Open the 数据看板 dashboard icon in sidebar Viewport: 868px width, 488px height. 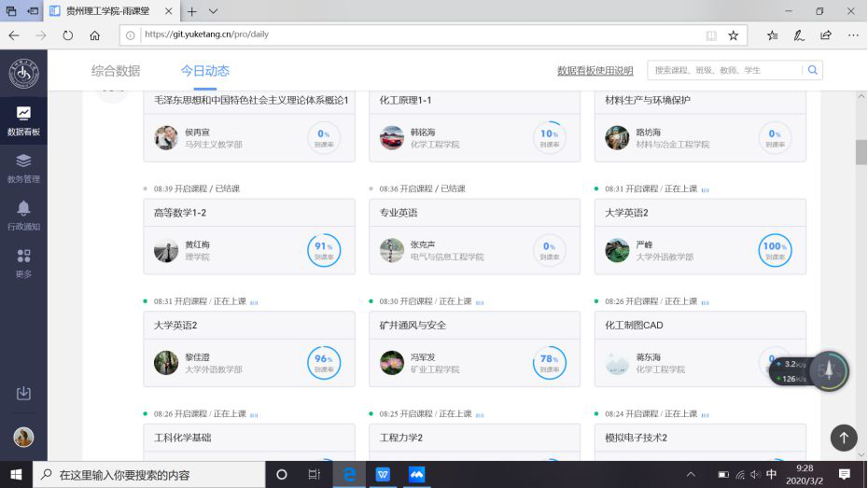(23, 120)
